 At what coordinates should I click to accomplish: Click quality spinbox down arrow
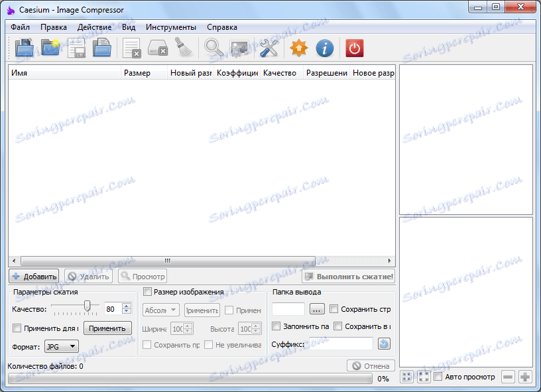tap(127, 312)
